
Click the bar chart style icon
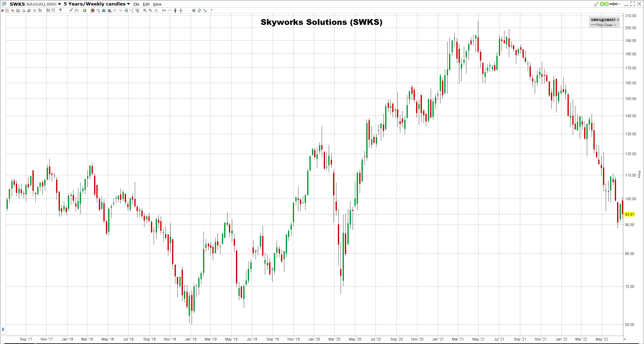[x=76, y=10]
